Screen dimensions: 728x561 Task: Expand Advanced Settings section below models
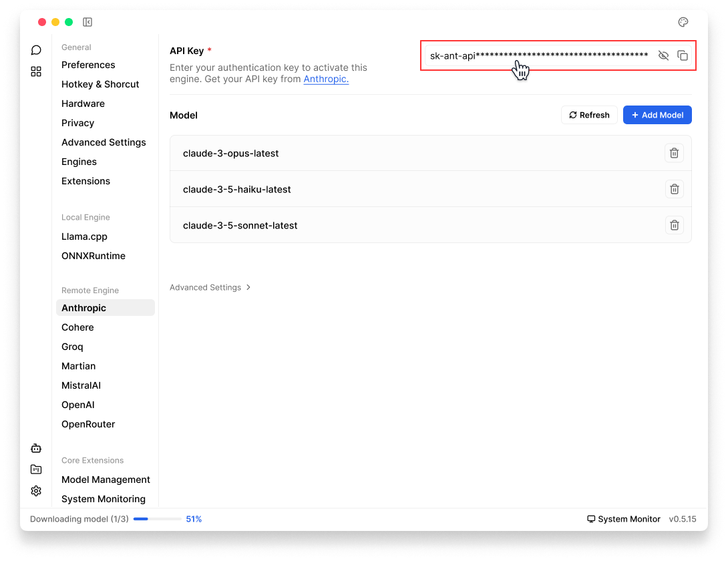tap(210, 287)
